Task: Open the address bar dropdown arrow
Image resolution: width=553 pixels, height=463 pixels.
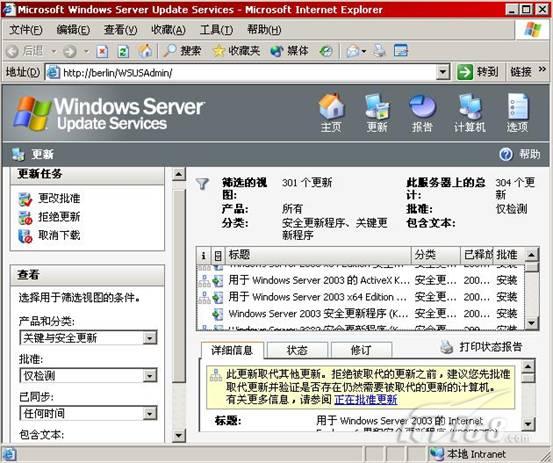Action: pos(443,73)
